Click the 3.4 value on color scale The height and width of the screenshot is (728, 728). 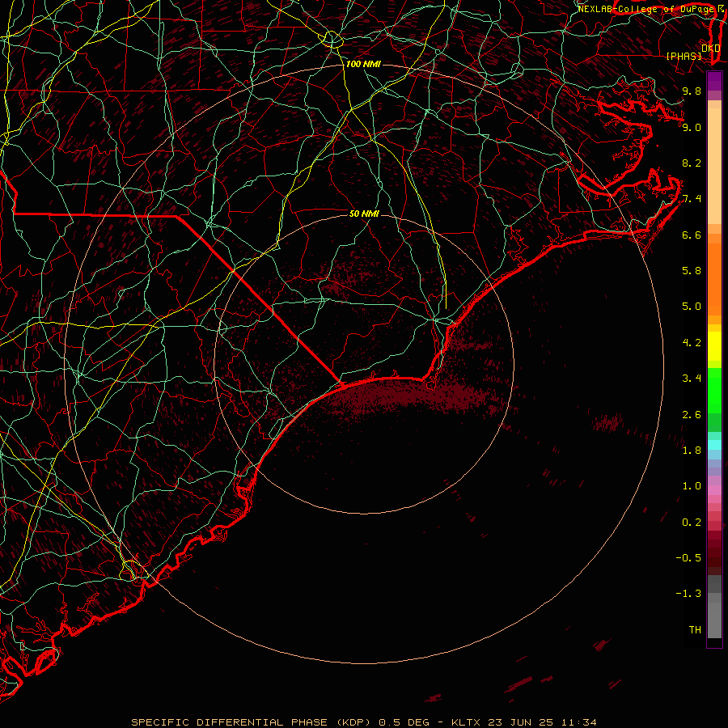pyautogui.click(x=692, y=379)
